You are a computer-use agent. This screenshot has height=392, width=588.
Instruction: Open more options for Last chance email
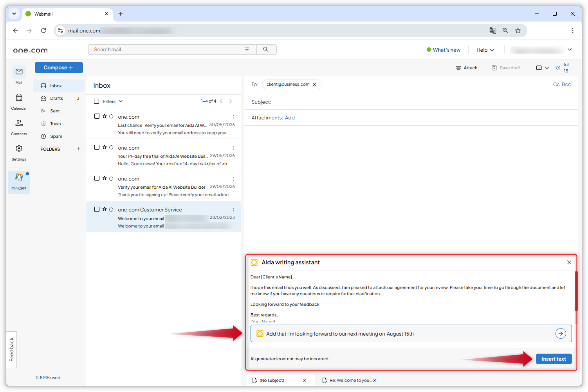point(233,117)
